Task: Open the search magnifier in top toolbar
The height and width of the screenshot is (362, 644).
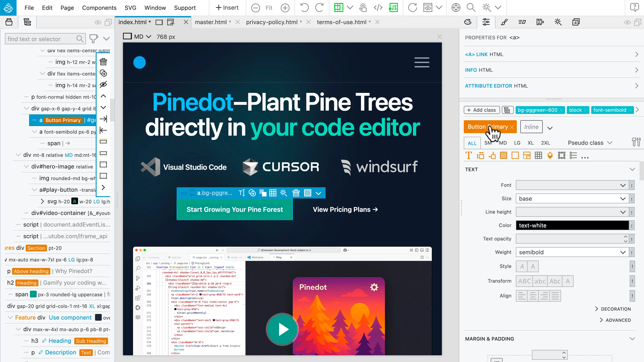Action: point(471,8)
